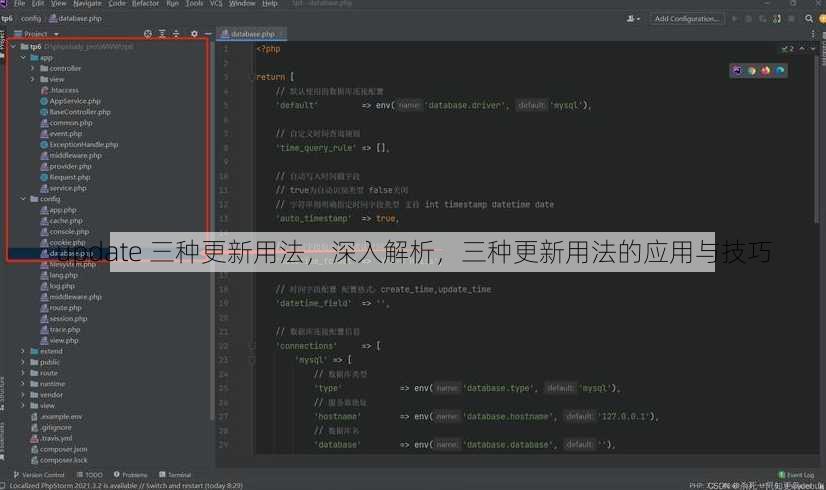Hide the Project tool window with minus icon

click(x=208, y=34)
